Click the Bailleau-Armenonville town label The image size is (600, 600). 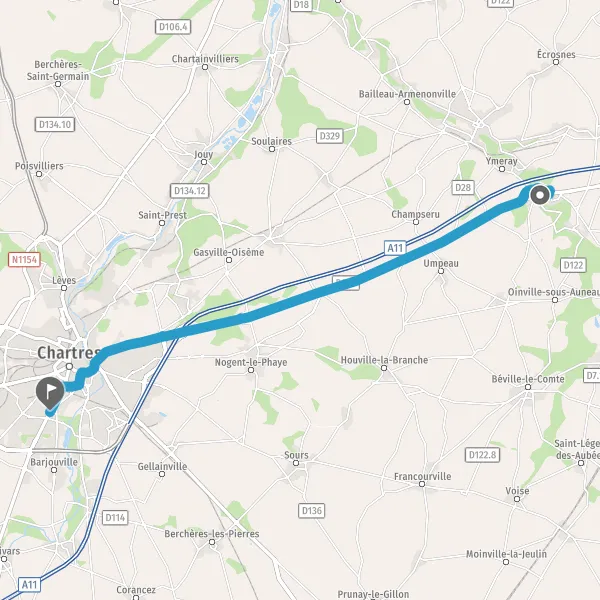click(407, 94)
